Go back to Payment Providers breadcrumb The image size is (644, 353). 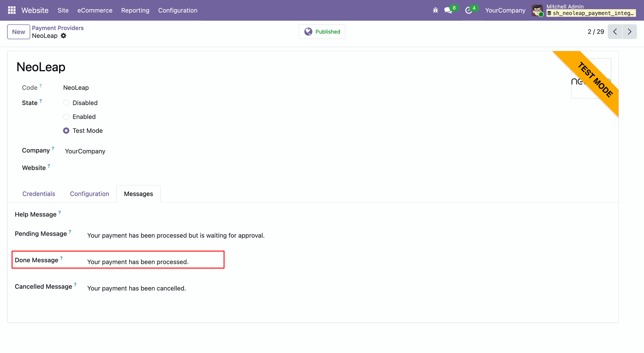coord(58,28)
